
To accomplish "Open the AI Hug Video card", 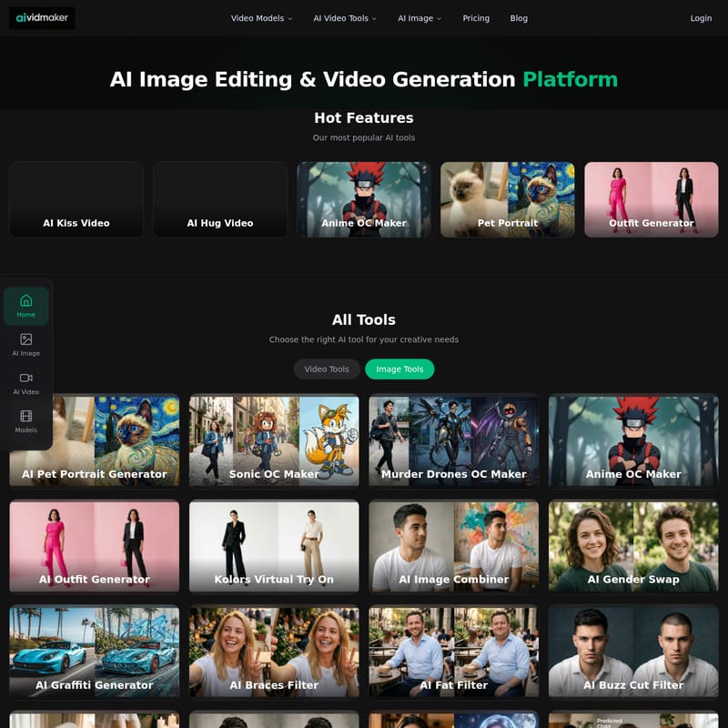I will point(219,198).
